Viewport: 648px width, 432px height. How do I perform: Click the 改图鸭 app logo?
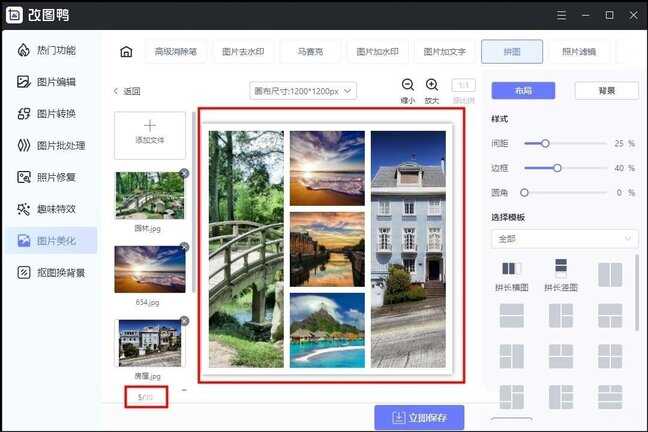[x=14, y=15]
